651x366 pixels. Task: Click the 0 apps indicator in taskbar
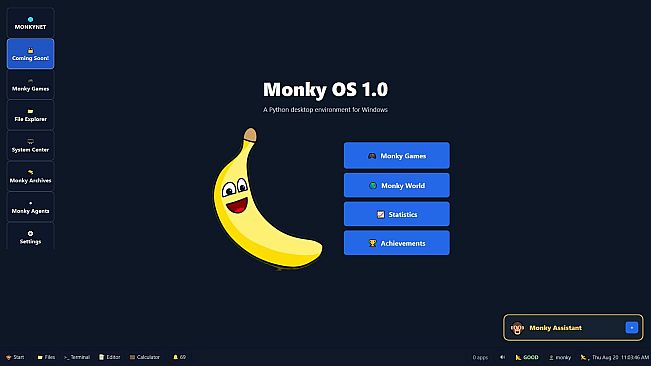click(480, 357)
